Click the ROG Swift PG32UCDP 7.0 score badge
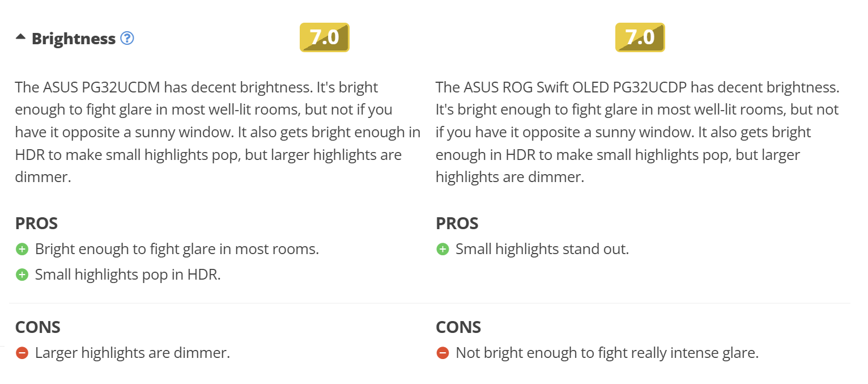This screenshot has width=868, height=384. pos(640,37)
